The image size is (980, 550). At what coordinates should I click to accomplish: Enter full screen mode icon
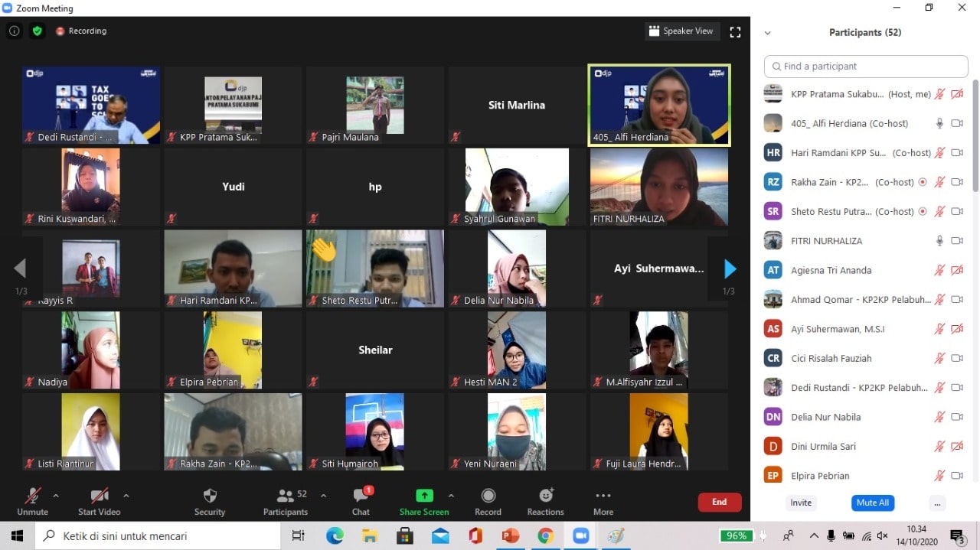pyautogui.click(x=735, y=32)
